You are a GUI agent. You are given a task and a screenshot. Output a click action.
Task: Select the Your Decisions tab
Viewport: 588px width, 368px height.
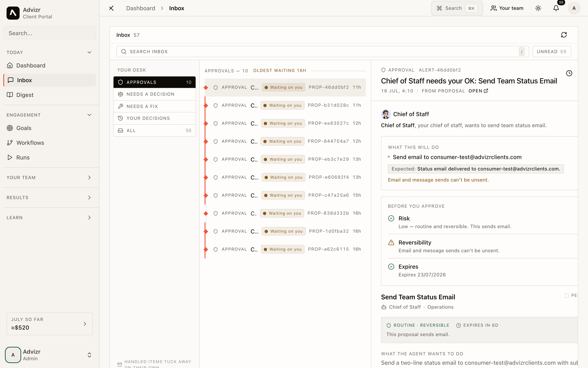(x=155, y=118)
